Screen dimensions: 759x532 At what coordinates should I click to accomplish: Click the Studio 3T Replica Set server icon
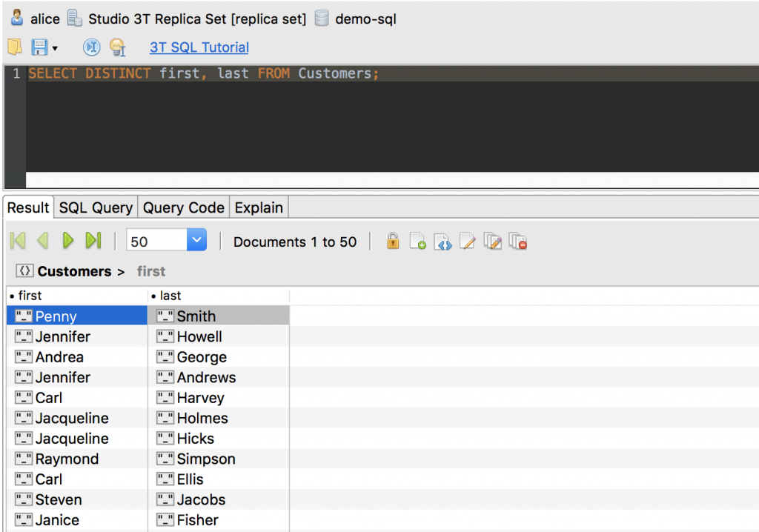pos(74,18)
